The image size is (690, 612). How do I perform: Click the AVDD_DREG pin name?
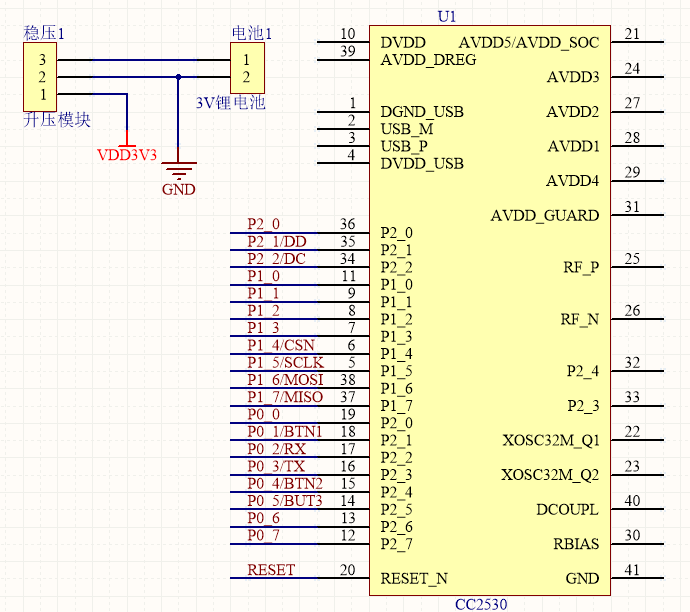[x=428, y=60]
